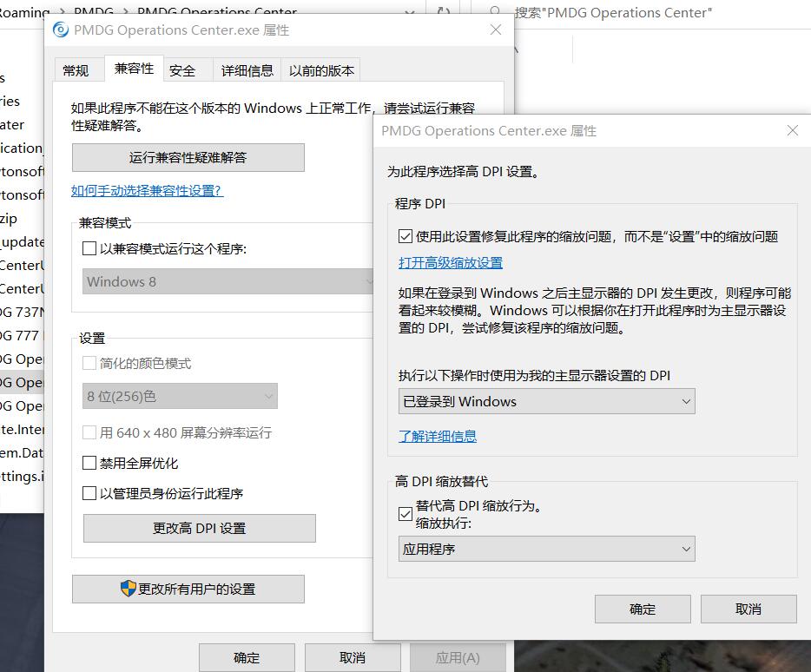
Task: Uncheck 替代高 DPI 缩放行为 checkbox
Action: 405,514
